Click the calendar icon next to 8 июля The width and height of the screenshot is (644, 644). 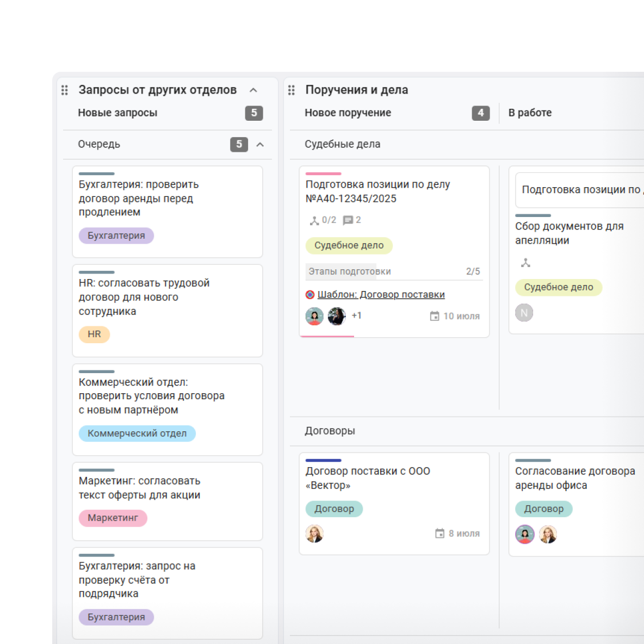439,533
